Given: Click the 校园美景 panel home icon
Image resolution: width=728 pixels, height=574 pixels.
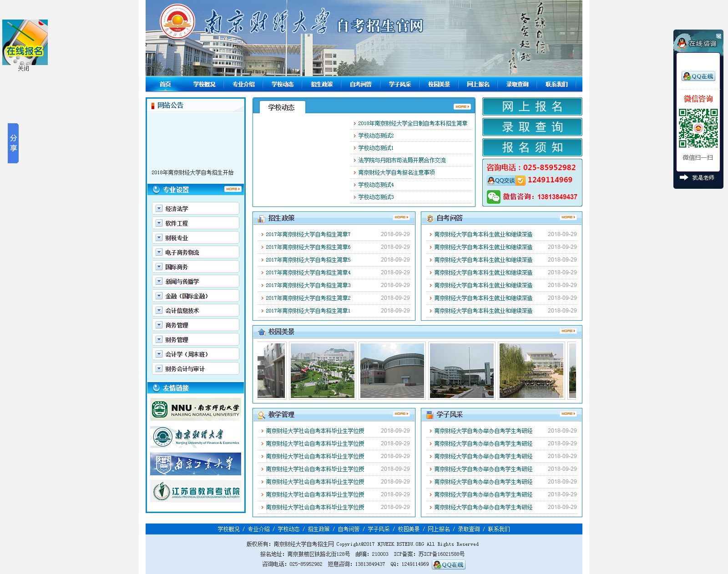Looking at the screenshot, I should pyautogui.click(x=261, y=332).
